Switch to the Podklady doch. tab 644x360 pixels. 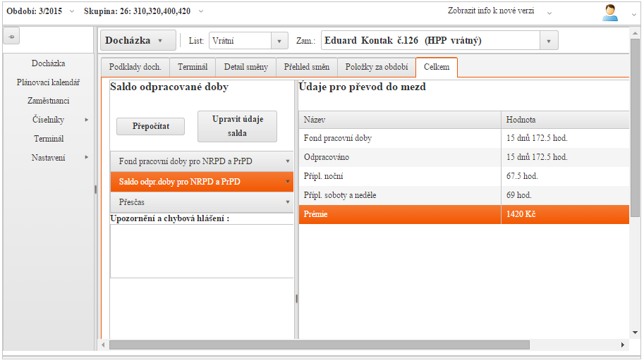point(135,68)
